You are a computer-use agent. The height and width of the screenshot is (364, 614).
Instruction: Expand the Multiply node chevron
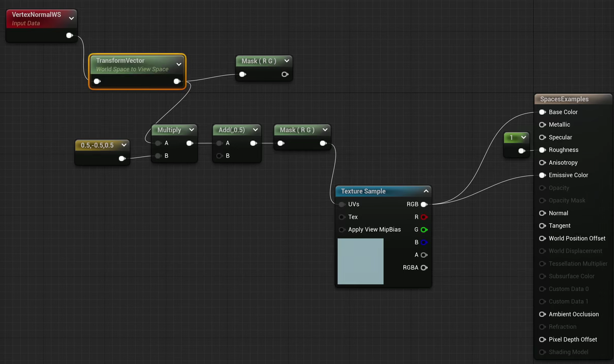point(191,130)
